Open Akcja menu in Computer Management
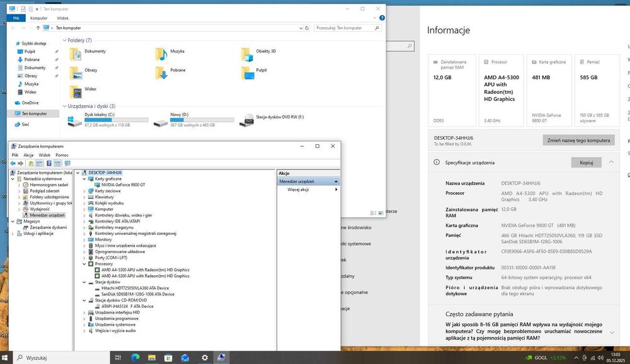This screenshot has height=364, width=630. [28, 155]
